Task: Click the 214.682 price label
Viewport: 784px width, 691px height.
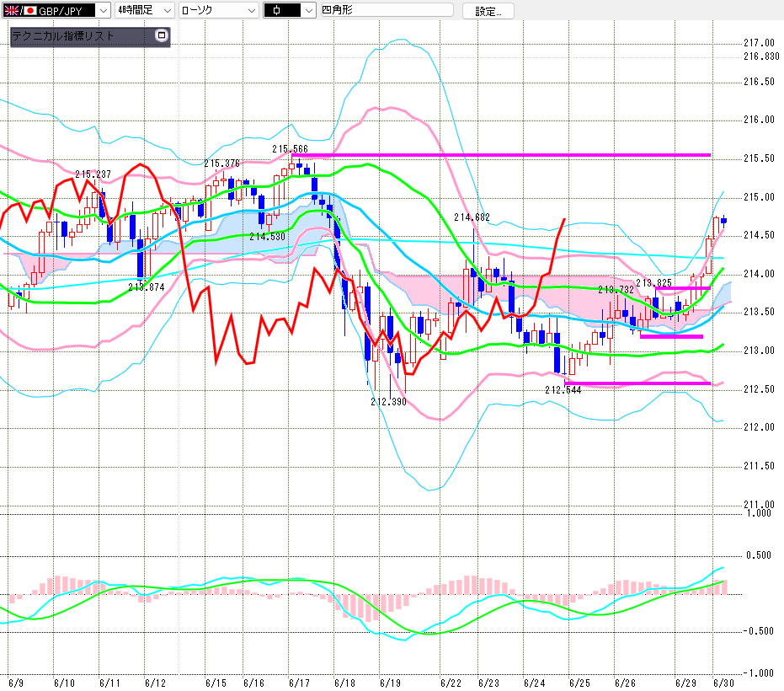Action: pyautogui.click(x=472, y=217)
